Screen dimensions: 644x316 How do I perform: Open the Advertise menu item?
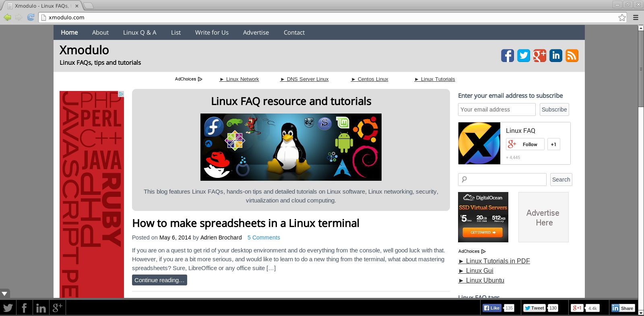pos(256,33)
